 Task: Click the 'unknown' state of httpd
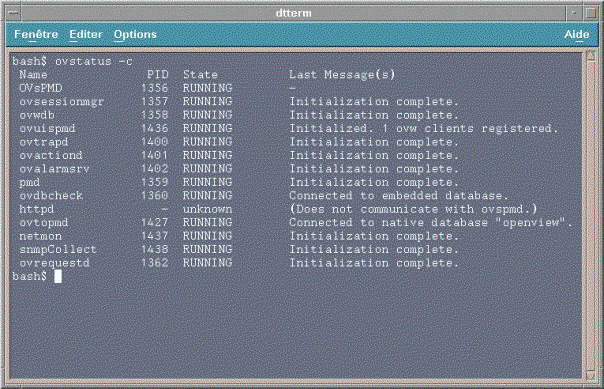point(207,209)
